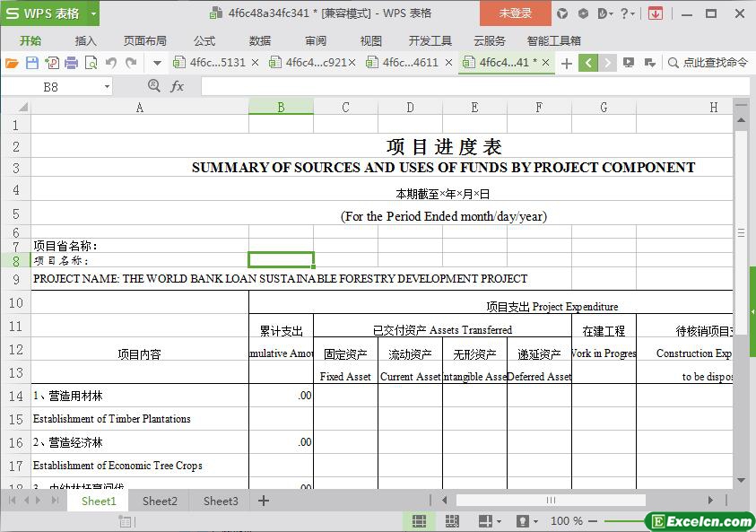Switch to the Sheet2 worksheet tab
This screenshot has width=756, height=532.
coord(160,501)
